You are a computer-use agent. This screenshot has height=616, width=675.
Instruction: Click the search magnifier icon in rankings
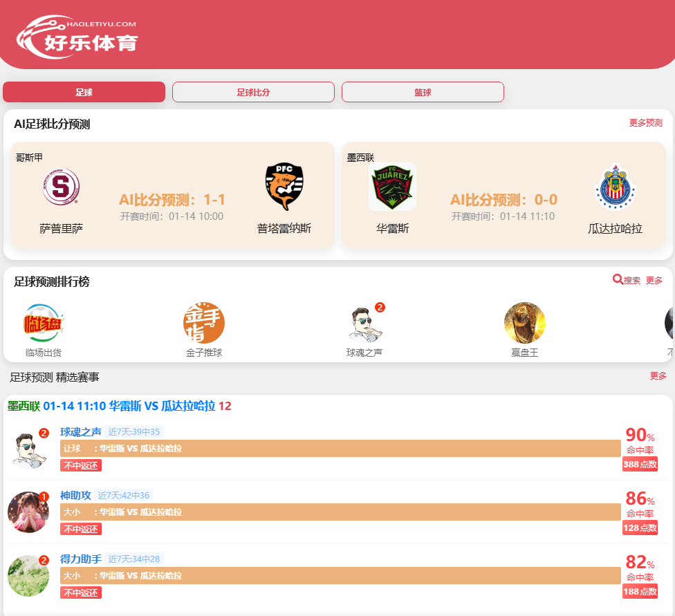(618, 279)
